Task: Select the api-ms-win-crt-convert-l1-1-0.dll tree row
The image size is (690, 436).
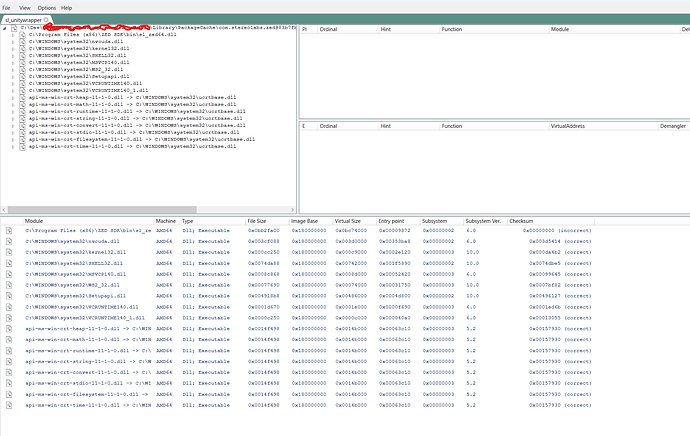Action: click(x=137, y=125)
